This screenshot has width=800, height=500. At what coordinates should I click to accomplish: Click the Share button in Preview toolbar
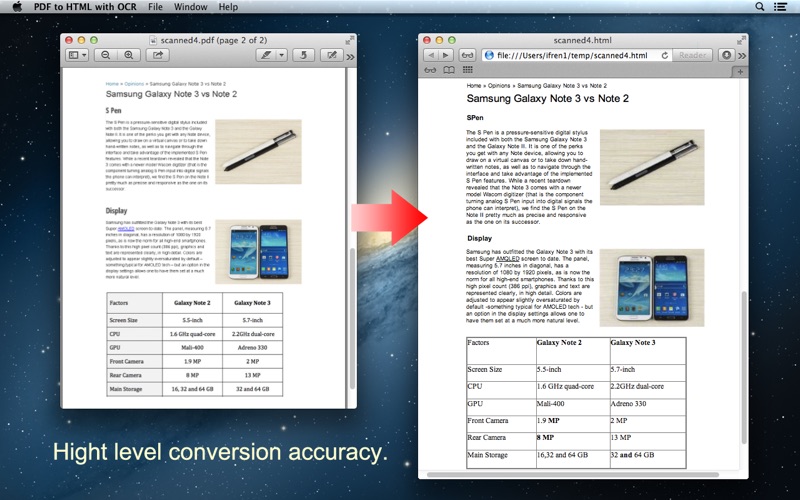coord(158,55)
